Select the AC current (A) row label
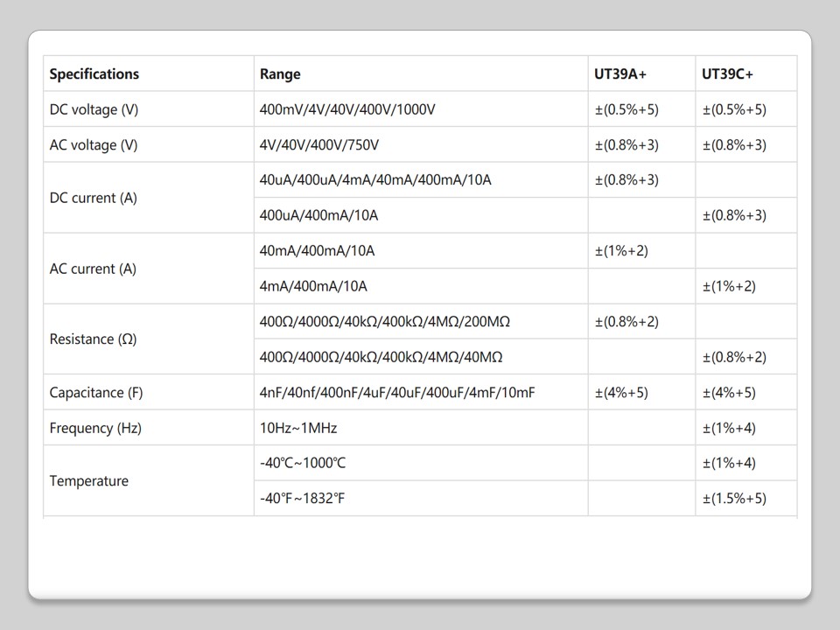 coord(93,269)
